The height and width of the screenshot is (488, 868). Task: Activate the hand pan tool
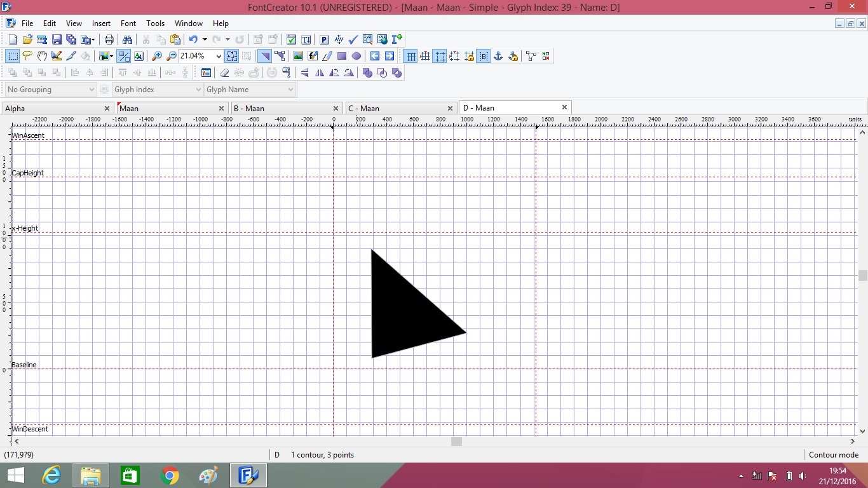[42, 56]
